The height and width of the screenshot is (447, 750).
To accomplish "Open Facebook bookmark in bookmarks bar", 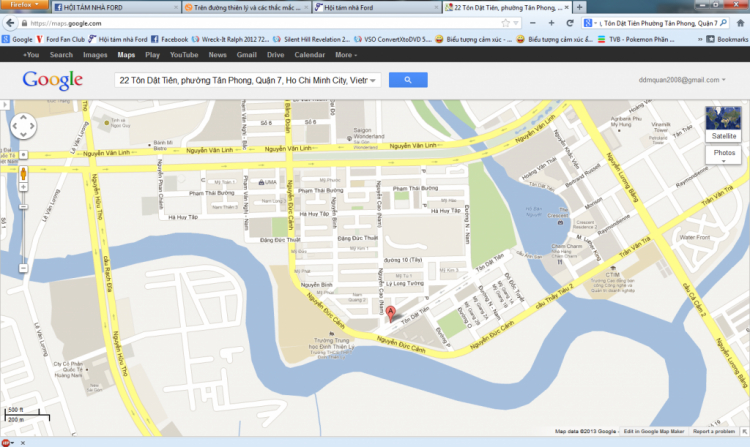I will tap(169, 39).
